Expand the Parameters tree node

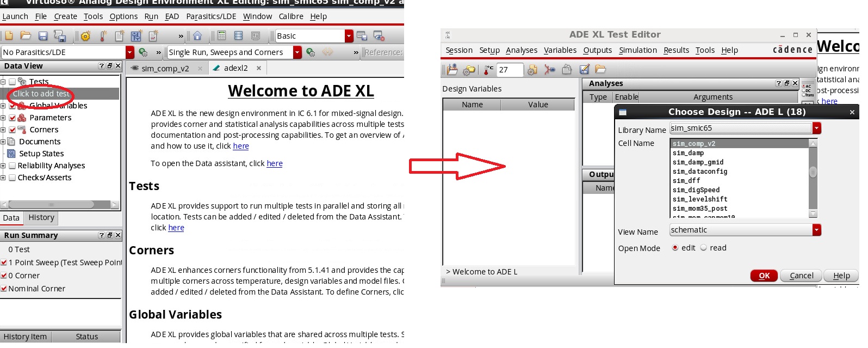click(3, 118)
